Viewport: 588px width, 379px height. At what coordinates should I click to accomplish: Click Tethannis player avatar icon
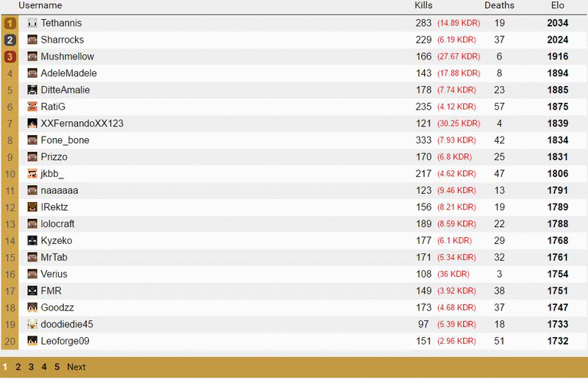pyautogui.click(x=32, y=24)
